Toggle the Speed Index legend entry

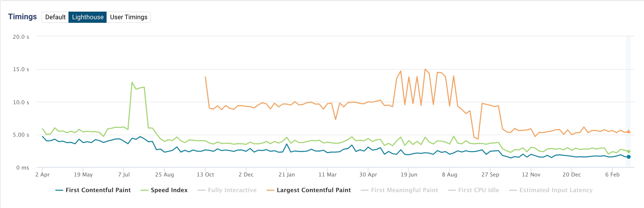coord(169,190)
